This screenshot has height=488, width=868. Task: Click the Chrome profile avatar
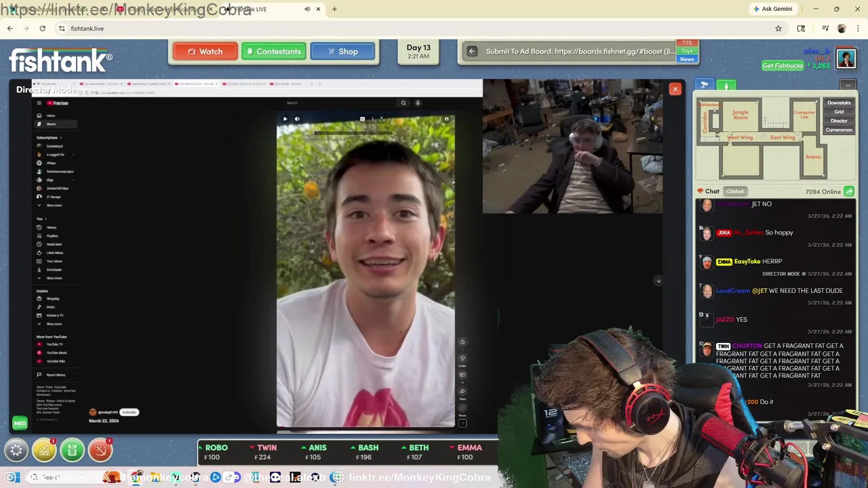click(842, 28)
